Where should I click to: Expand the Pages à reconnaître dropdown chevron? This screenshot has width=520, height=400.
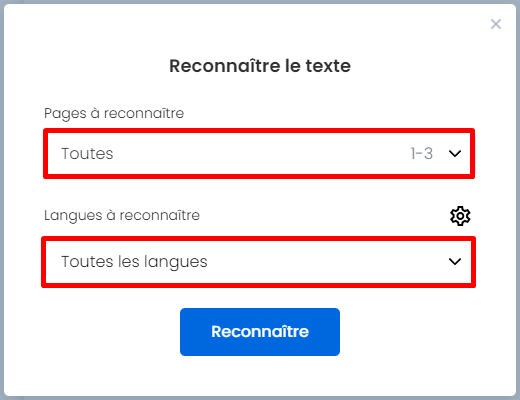click(455, 153)
